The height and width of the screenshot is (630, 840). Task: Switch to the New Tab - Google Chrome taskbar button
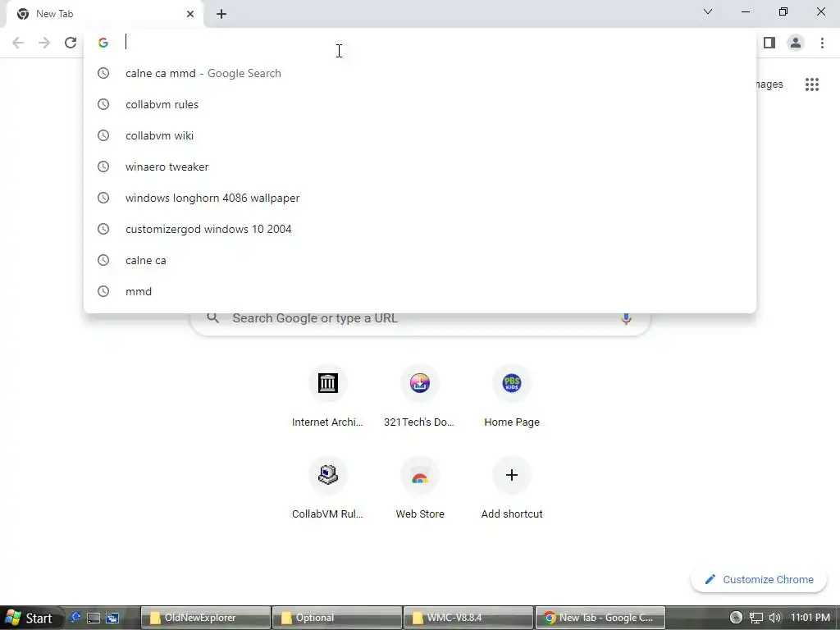pos(600,618)
